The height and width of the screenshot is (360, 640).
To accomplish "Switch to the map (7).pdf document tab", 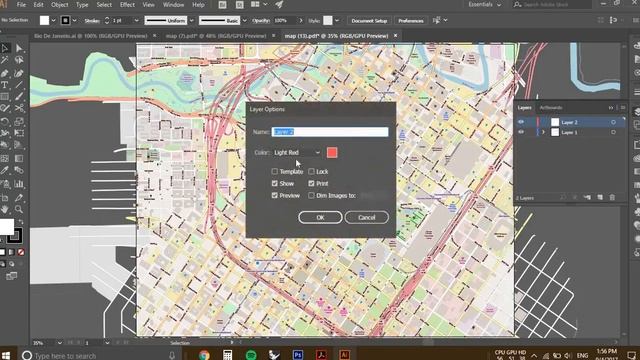I will point(216,36).
